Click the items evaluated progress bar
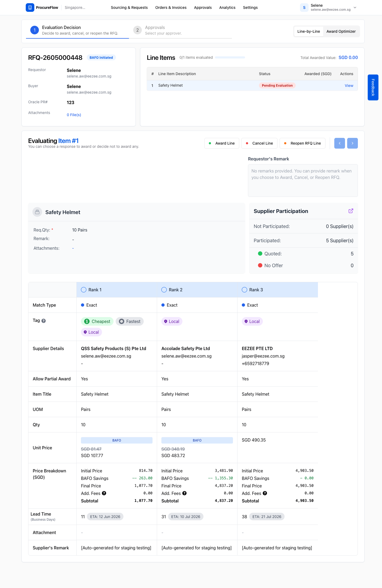 230,57
